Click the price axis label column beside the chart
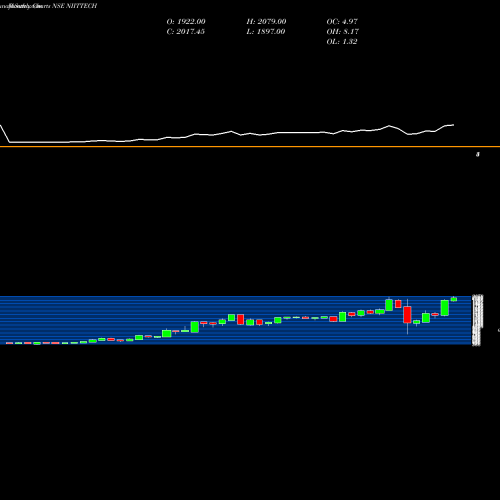500x500 pixels. tap(478, 320)
